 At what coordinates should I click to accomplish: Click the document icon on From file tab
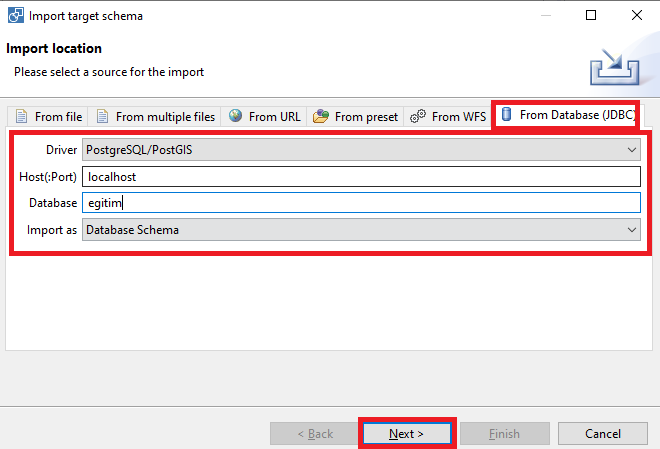(21, 116)
